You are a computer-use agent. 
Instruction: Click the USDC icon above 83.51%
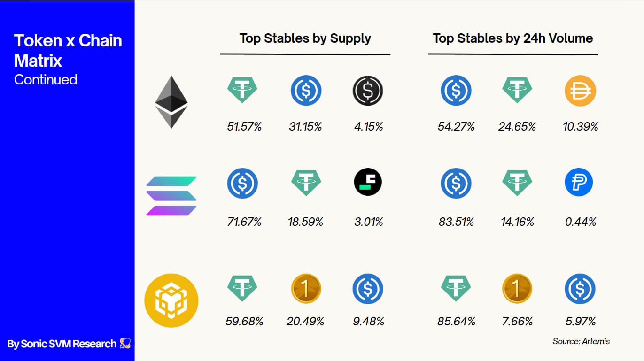(456, 183)
